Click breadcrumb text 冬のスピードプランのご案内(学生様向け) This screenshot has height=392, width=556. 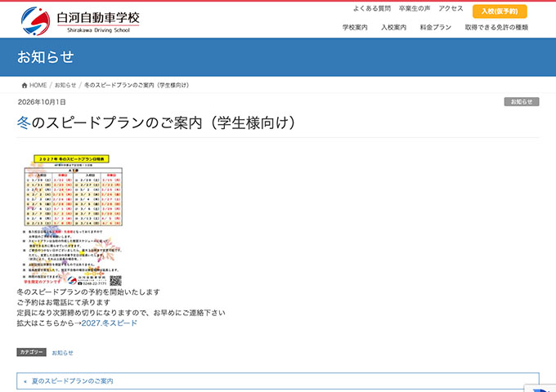pyautogui.click(x=137, y=85)
